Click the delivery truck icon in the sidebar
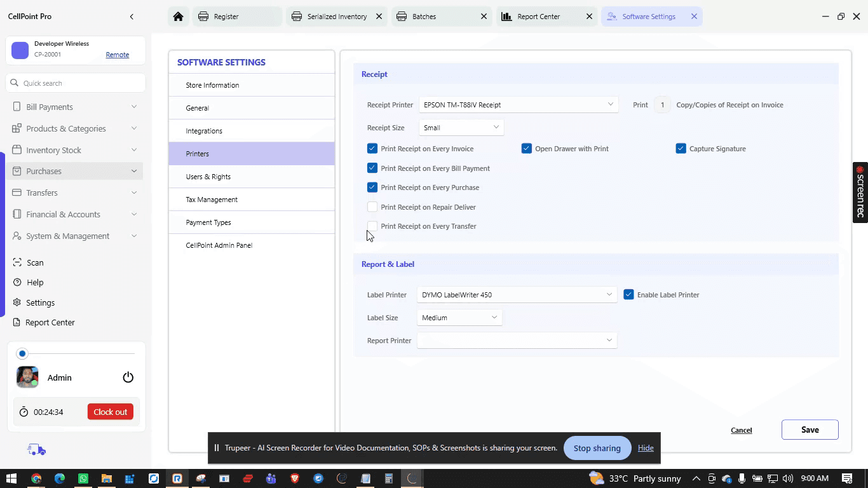 (x=37, y=450)
